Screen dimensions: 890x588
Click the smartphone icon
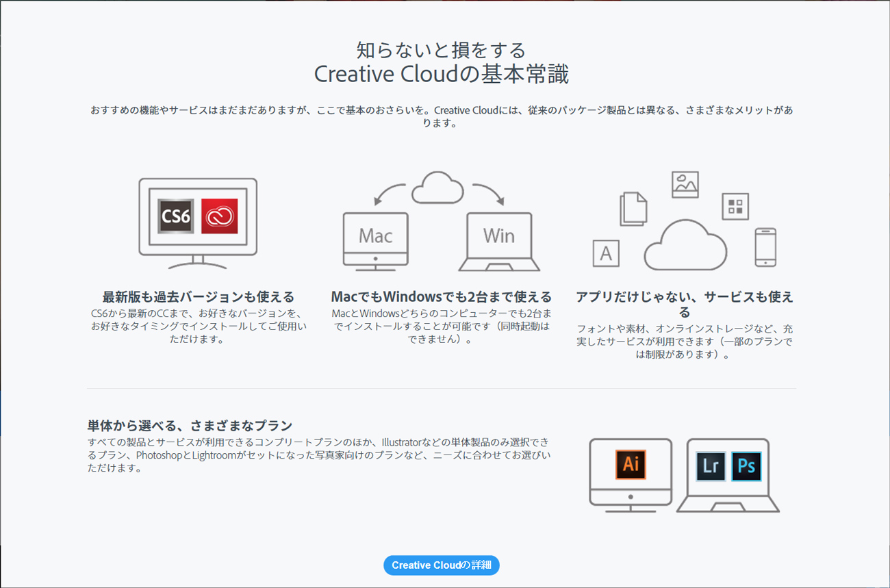(765, 247)
